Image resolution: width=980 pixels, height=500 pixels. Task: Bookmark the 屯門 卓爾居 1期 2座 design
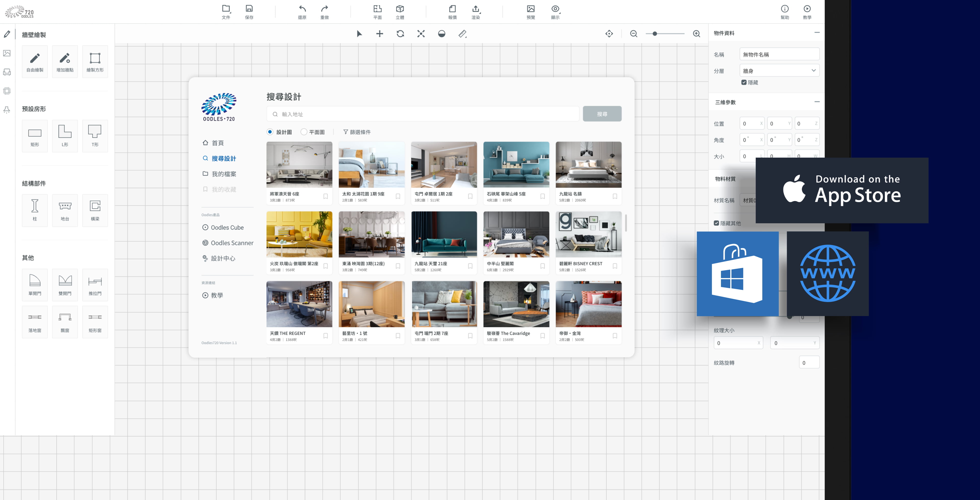(470, 196)
